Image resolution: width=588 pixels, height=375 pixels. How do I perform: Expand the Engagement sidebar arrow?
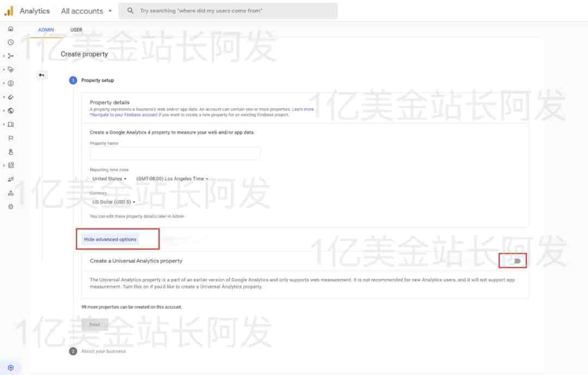click(x=4, y=70)
